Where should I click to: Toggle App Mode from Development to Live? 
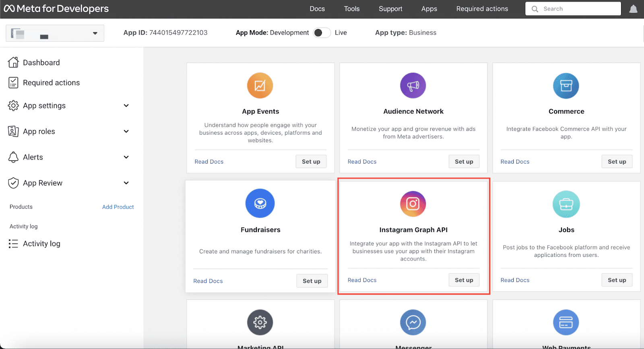click(x=322, y=33)
